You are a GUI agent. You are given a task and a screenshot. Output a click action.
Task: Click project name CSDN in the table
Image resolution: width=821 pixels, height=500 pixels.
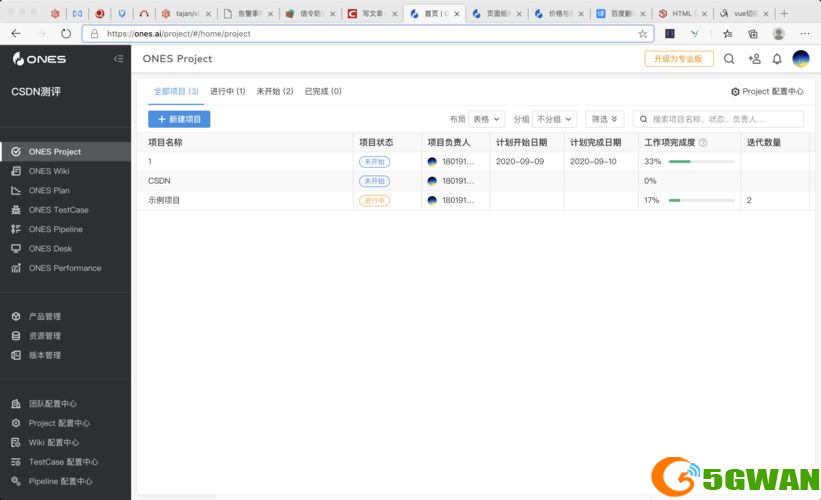tap(159, 181)
